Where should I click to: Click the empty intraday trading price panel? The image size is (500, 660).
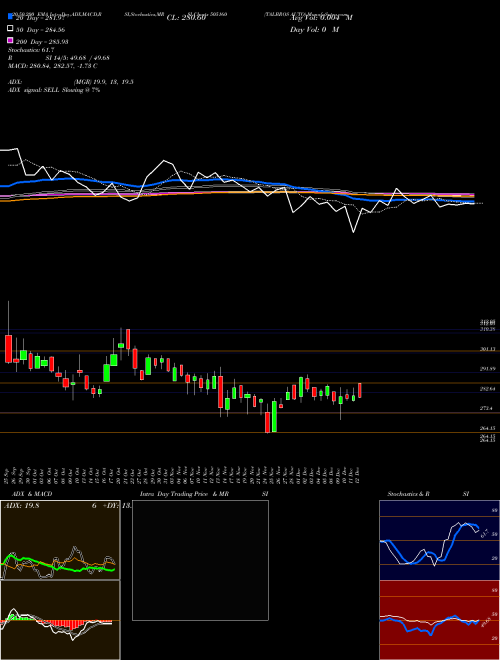point(200,560)
